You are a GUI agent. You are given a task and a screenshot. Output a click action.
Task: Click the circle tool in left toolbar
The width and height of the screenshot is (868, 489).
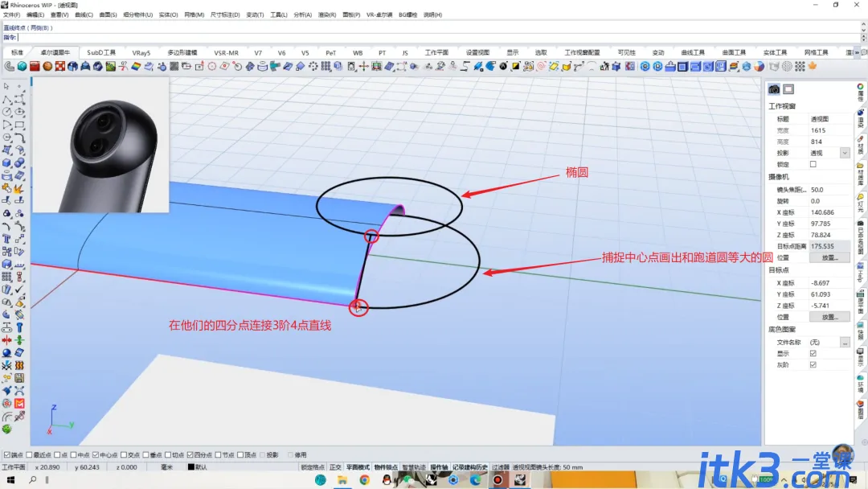tap(6, 112)
